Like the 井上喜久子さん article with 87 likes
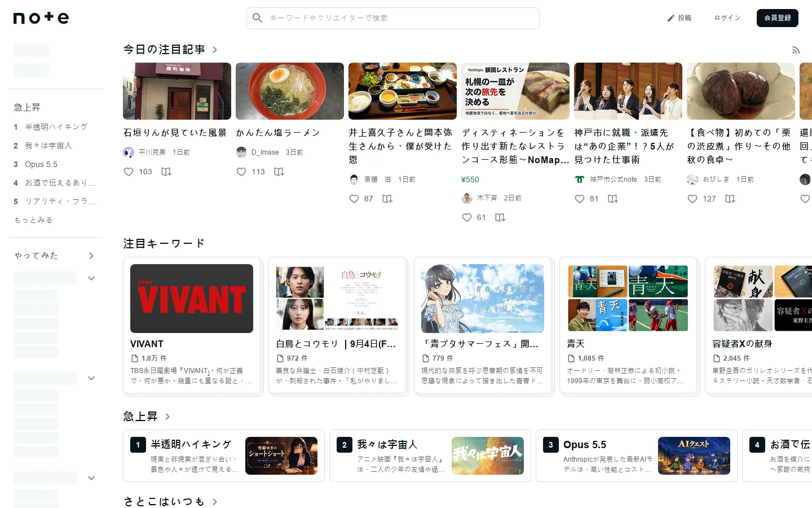This screenshot has height=508, width=812. pyautogui.click(x=354, y=199)
